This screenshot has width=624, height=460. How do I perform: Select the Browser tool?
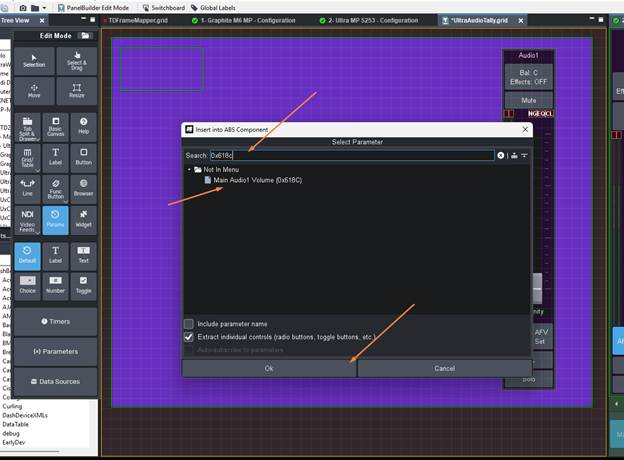[84, 189]
